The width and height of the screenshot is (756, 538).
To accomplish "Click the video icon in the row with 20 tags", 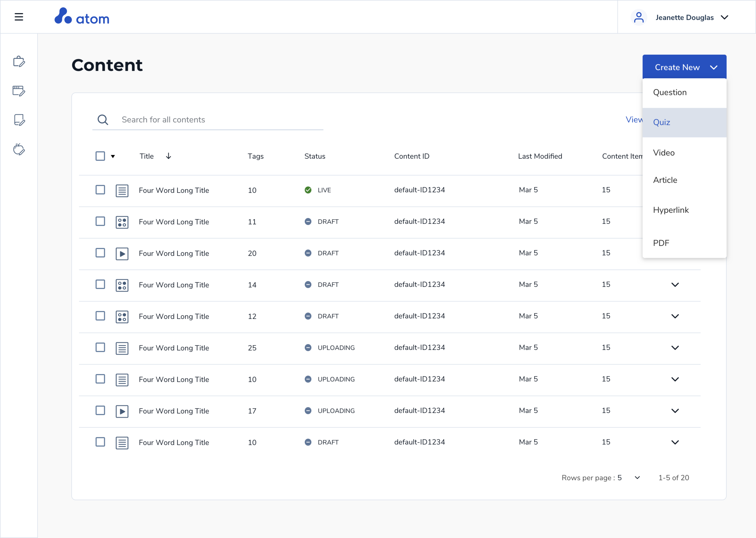I will [122, 254].
